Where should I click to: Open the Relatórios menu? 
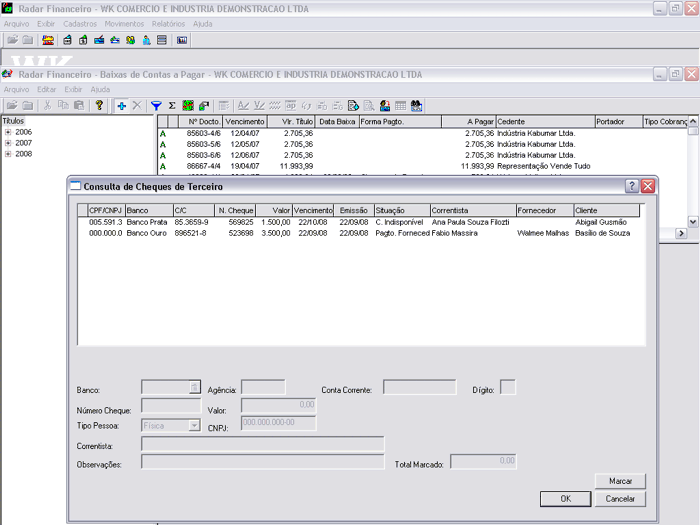(x=168, y=23)
